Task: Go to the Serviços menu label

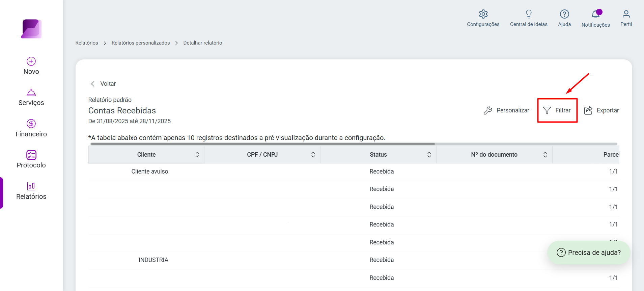Action: click(31, 103)
